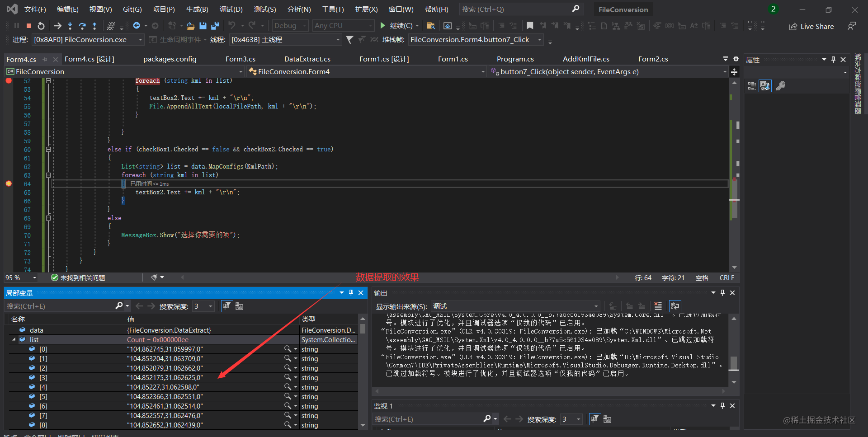Image resolution: width=868 pixels, height=437 pixels.
Task: Toggle breakpoint on line 52
Action: pos(9,80)
